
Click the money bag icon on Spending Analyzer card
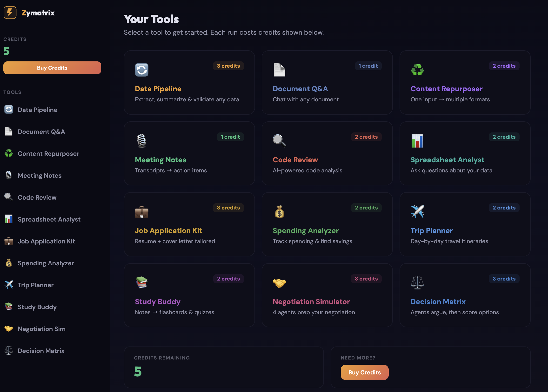[279, 212]
